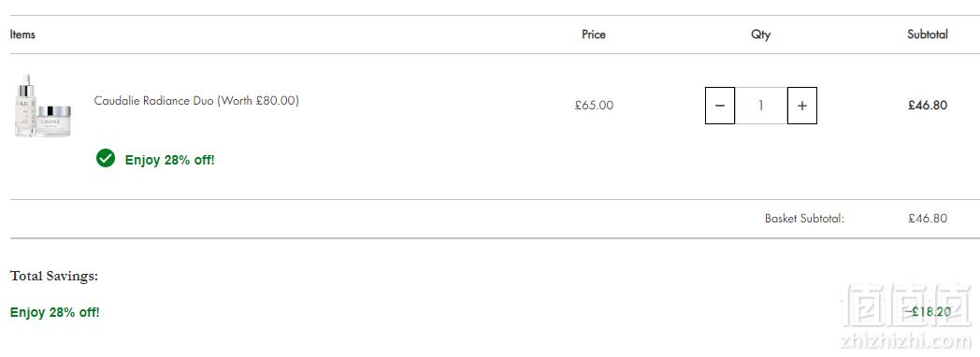Click the Total Savings heading

coord(53,276)
